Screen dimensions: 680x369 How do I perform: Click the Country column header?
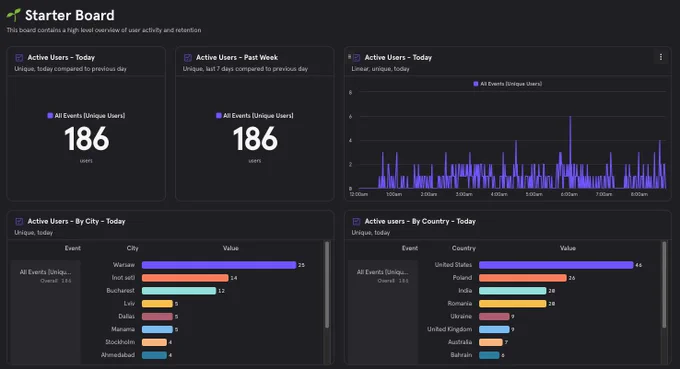coord(464,248)
